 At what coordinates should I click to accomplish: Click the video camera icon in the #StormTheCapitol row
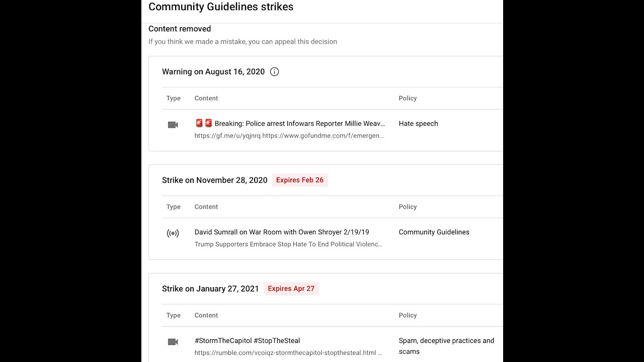pos(173,342)
